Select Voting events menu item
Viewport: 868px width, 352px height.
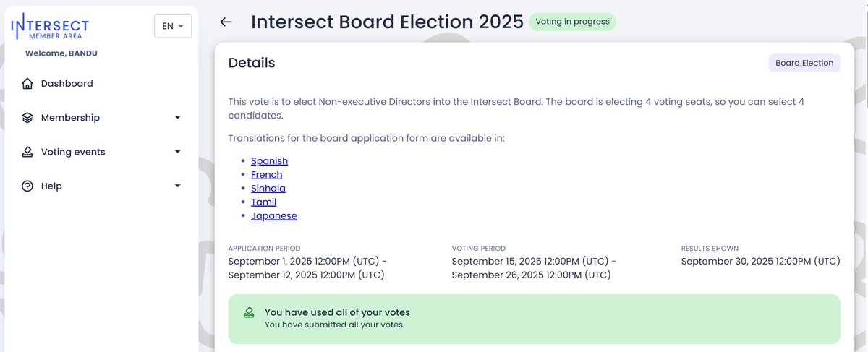[73, 152]
